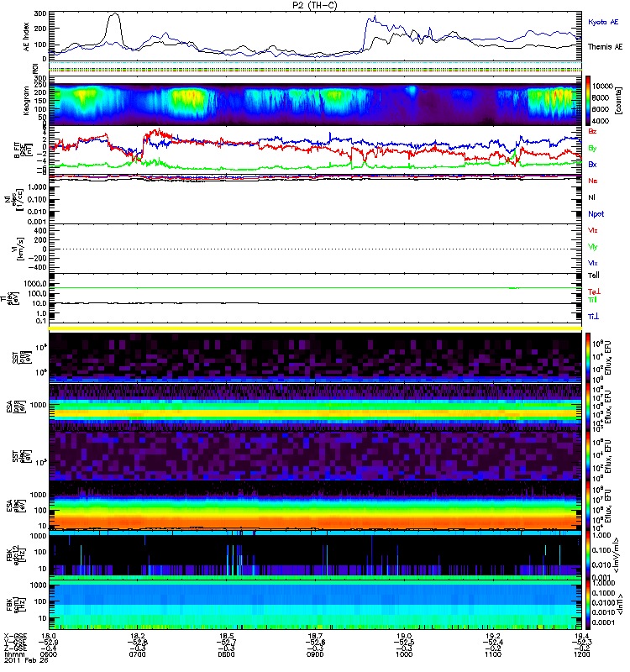630x672 pixels.
Task: Click the red "Te⊥" temperature legend label
Action: coord(594,291)
